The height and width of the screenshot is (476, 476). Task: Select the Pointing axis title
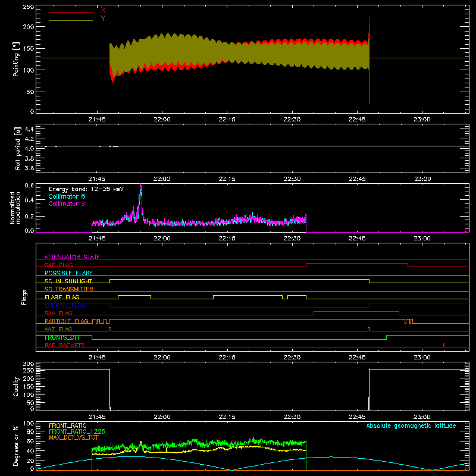coord(16,59)
